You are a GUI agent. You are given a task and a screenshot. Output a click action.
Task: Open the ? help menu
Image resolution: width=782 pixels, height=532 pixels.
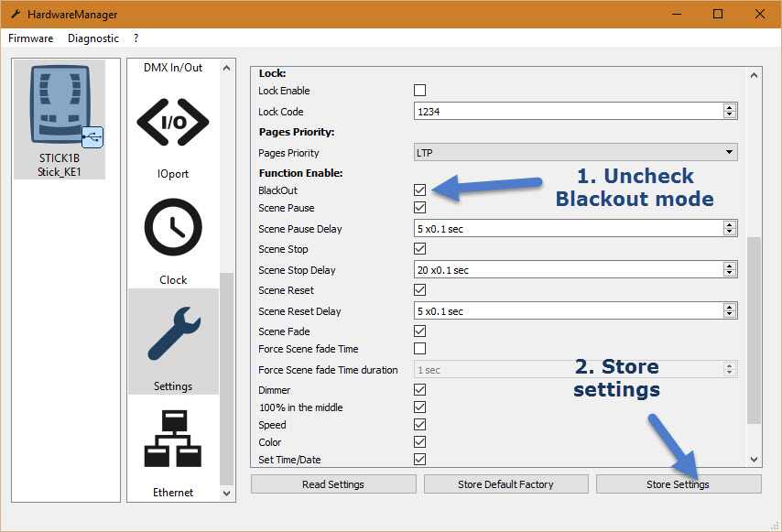pyautogui.click(x=136, y=38)
